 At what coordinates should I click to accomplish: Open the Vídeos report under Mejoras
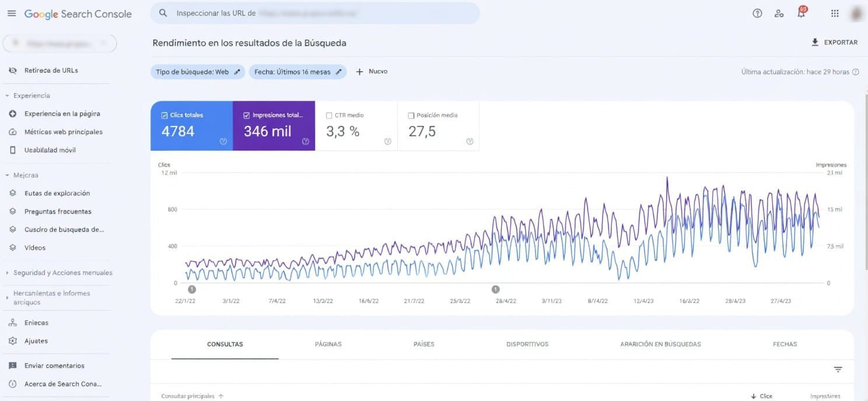click(34, 247)
